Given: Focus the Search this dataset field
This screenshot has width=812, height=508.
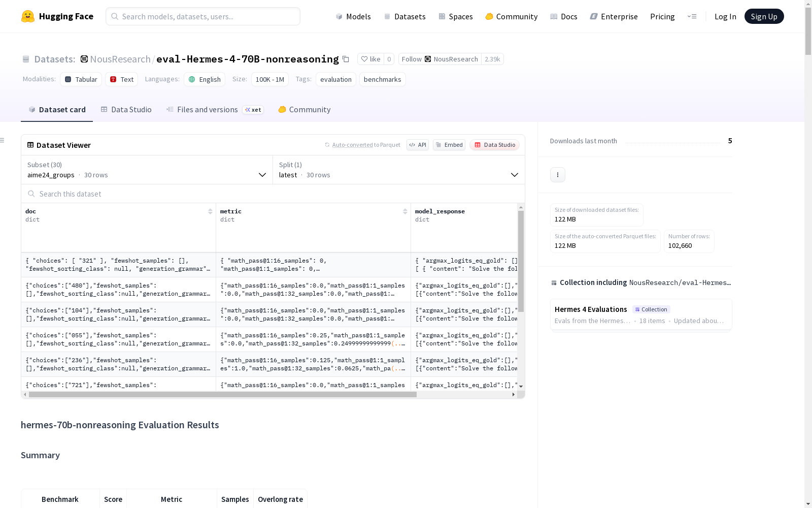Looking at the screenshot, I should [273, 194].
